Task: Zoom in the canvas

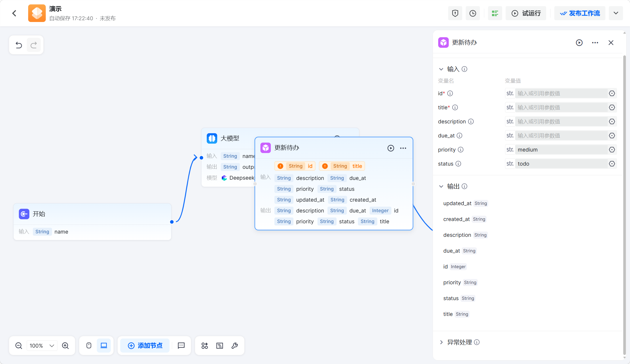Action: click(65, 346)
